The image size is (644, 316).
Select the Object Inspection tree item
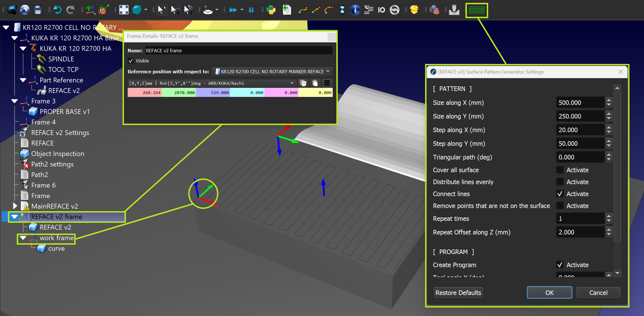pos(57,154)
